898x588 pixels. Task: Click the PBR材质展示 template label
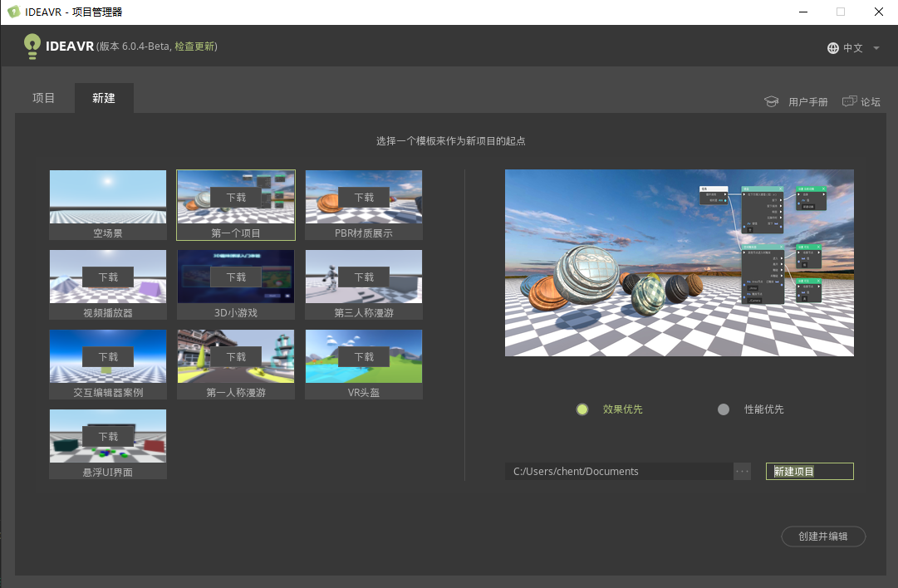(364, 233)
